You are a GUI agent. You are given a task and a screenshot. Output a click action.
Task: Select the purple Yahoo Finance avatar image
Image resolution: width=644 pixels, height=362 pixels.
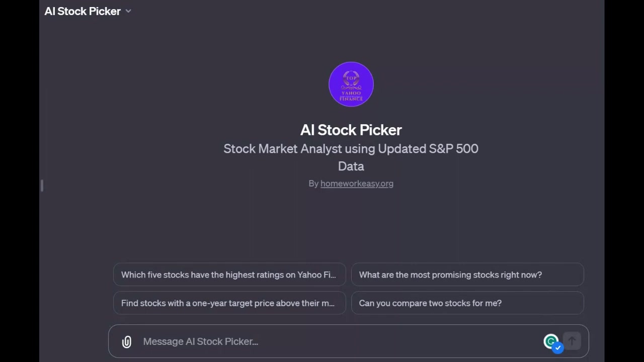pyautogui.click(x=351, y=84)
